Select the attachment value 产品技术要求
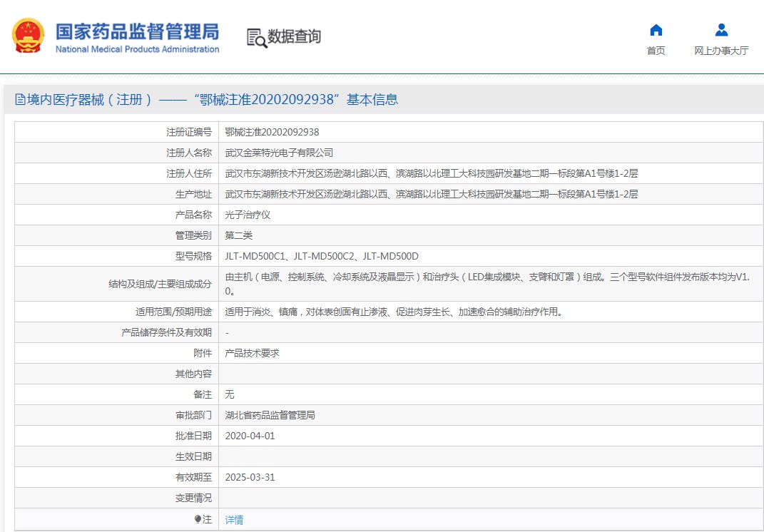This screenshot has width=764, height=532. click(252, 353)
